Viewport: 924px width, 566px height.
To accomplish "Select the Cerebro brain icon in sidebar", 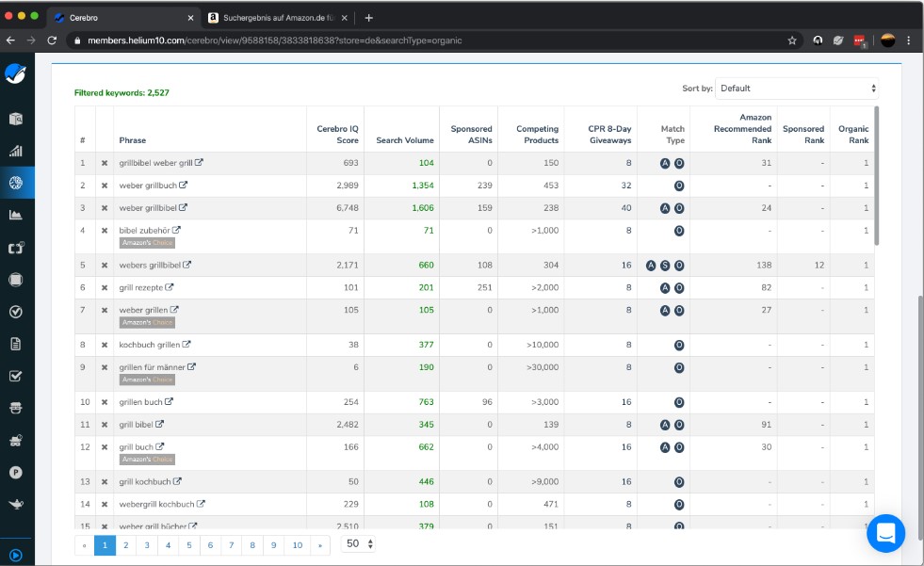I will [x=16, y=183].
